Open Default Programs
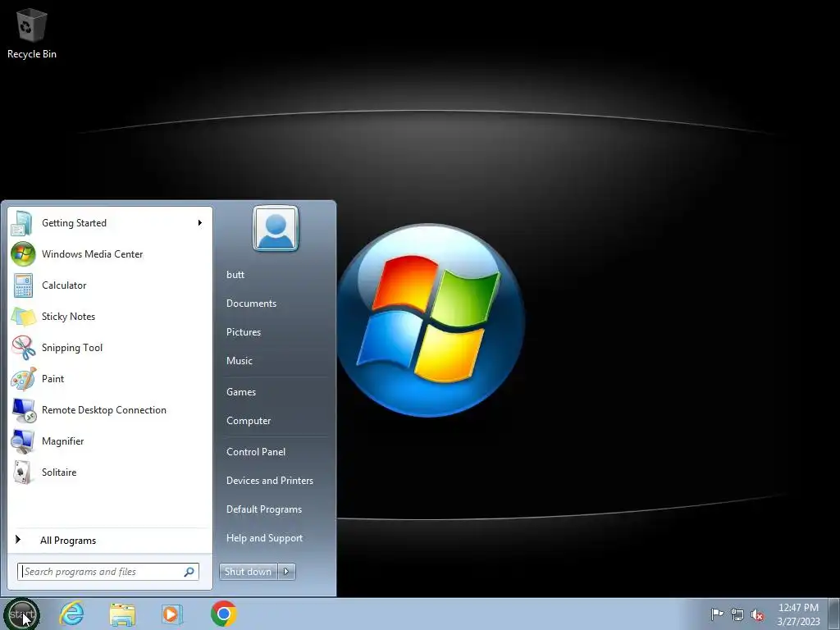Viewport: 840px width, 630px height. point(264,509)
